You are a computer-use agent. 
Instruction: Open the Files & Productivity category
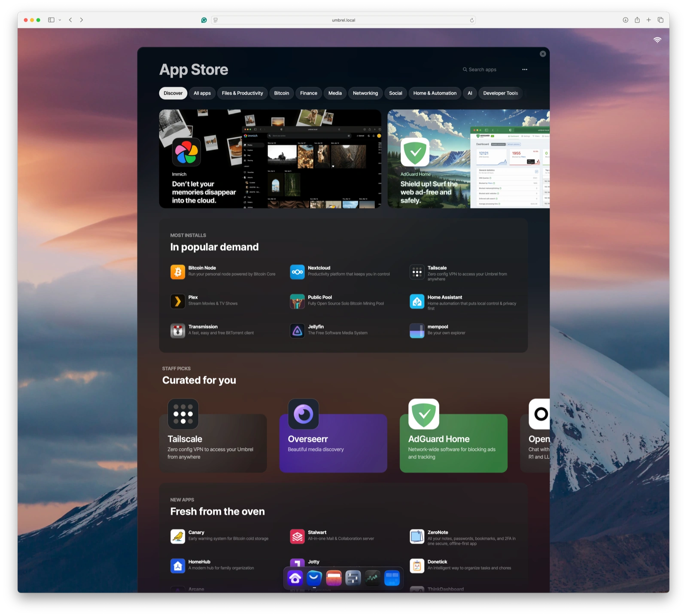[242, 93]
